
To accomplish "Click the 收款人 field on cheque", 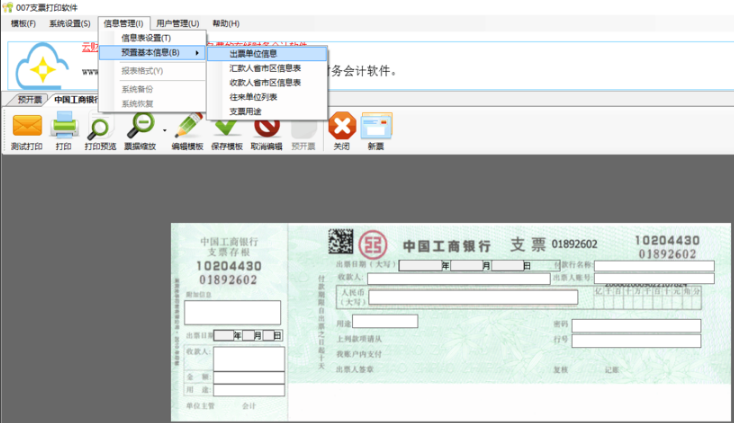I will click(458, 279).
